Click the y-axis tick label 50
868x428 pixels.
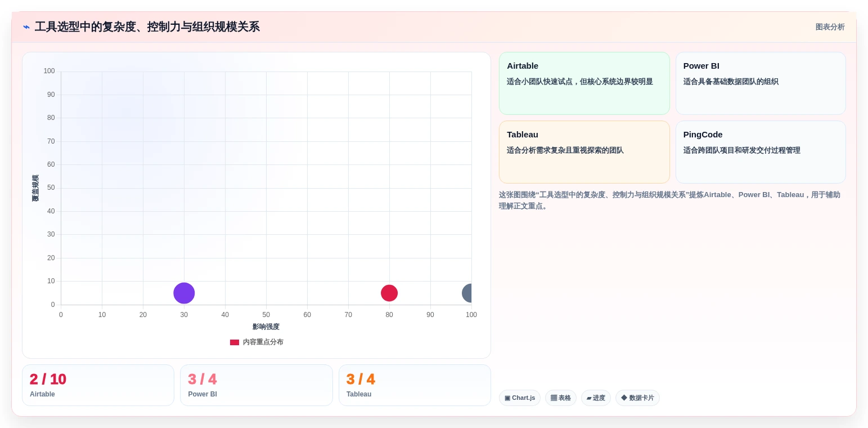51,188
